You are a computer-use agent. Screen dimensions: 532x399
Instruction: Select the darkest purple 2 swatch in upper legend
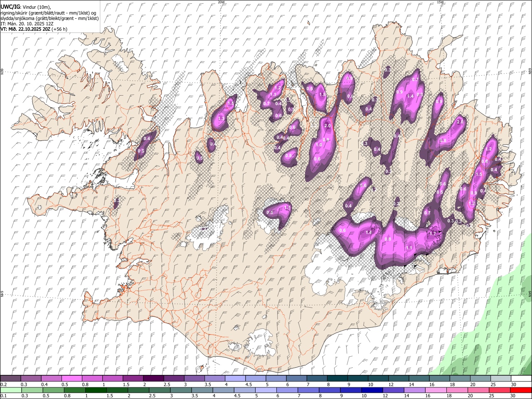[153, 379]
